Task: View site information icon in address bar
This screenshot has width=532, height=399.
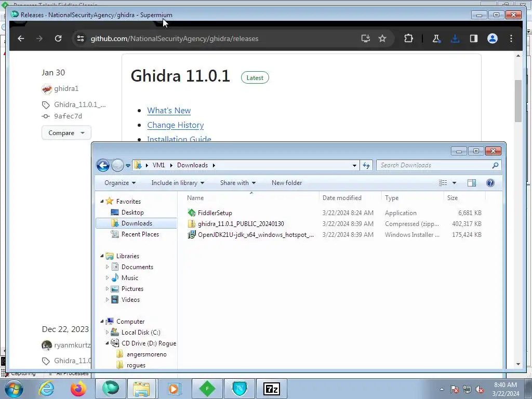Action: coord(81,38)
